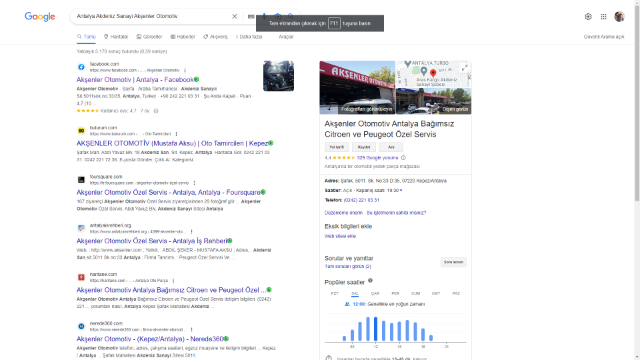Select PAZ day in popular times
This screenshot has width=640, height=360.
(x=456, y=293)
